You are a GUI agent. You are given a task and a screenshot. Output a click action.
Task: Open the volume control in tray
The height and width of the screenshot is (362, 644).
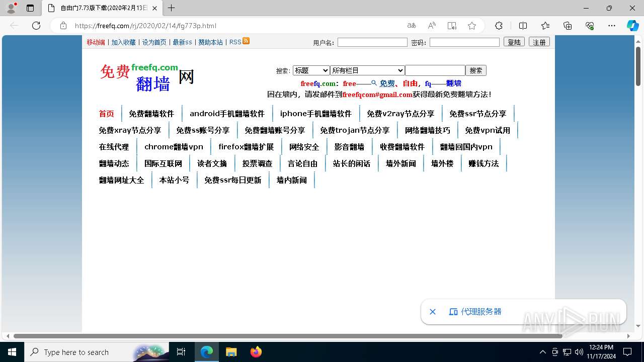(579, 352)
